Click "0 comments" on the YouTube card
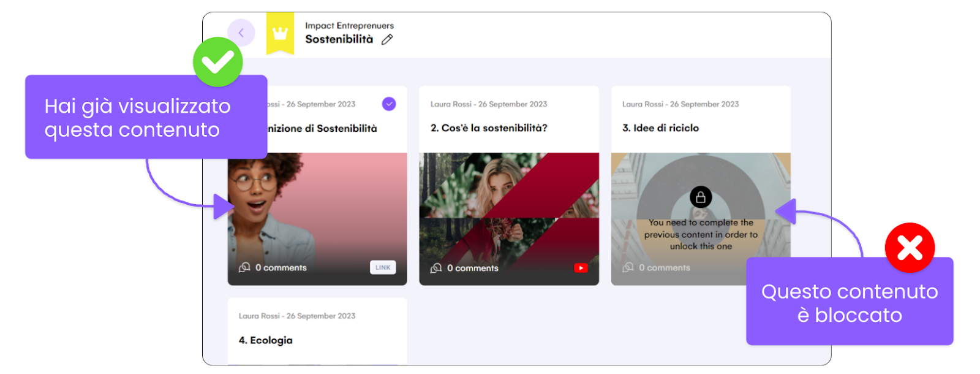Viewport: 980px width, 374px height. pyautogui.click(x=472, y=268)
